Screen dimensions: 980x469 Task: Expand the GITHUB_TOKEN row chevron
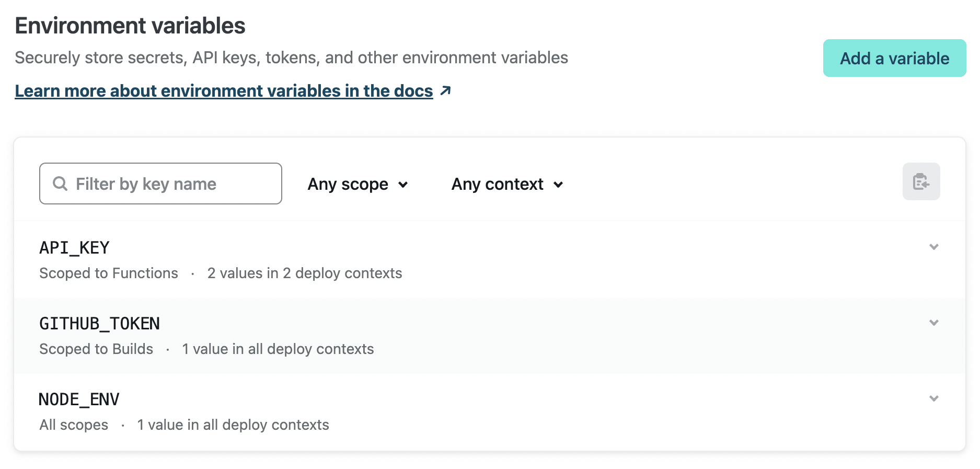[933, 323]
